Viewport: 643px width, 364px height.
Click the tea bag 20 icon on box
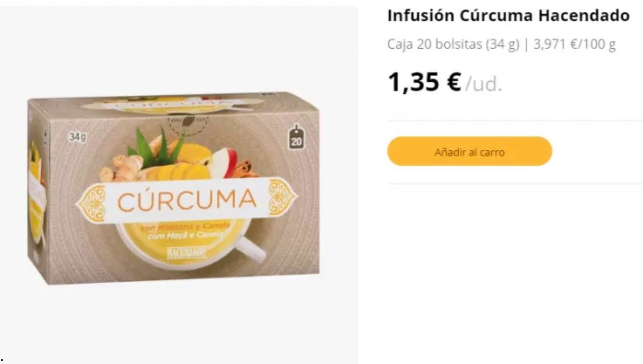296,138
